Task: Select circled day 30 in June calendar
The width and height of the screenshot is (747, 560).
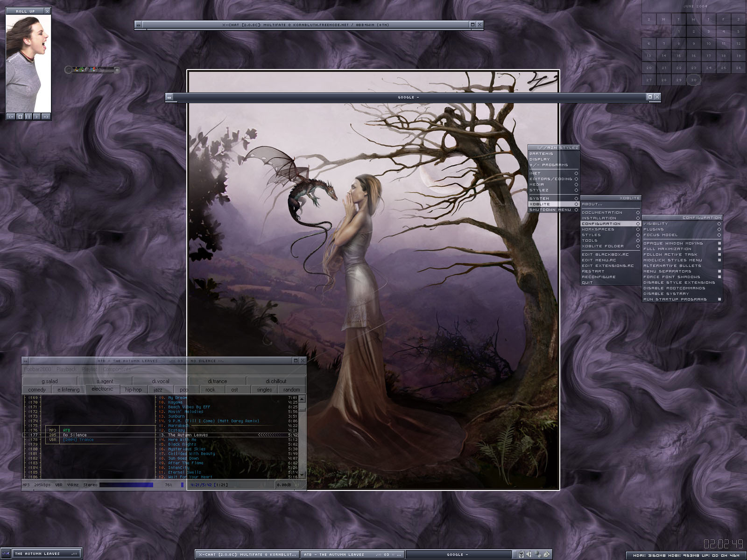Action: pos(693,80)
